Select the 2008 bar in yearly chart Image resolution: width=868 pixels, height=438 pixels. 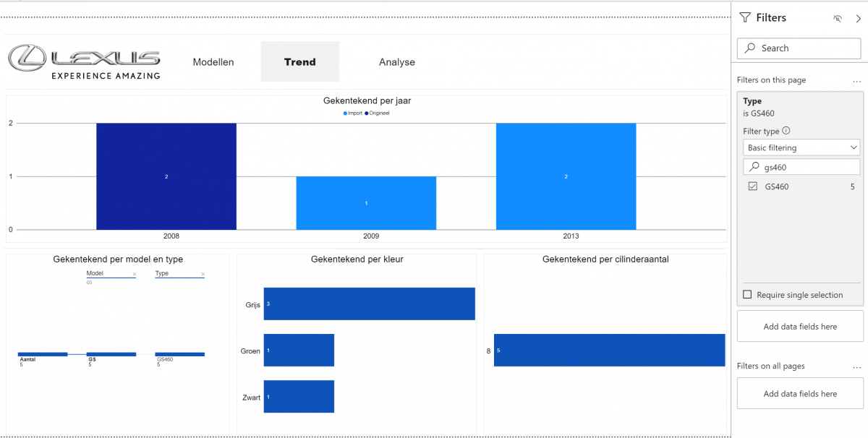click(x=166, y=176)
